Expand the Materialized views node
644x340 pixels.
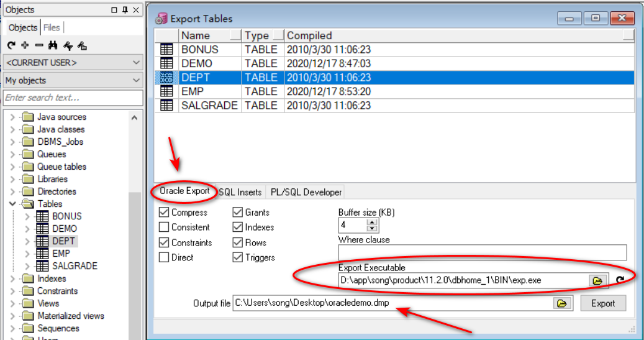pyautogui.click(x=13, y=316)
